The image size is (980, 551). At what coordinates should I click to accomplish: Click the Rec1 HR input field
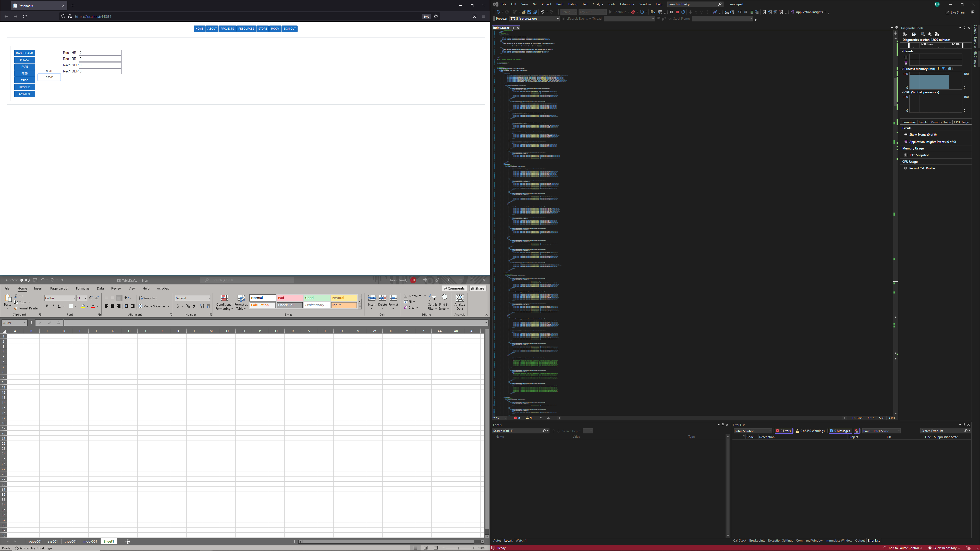100,53
